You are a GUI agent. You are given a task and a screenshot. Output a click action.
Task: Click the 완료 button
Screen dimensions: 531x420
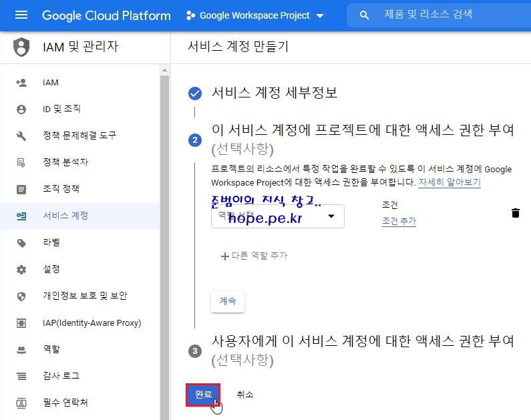click(x=203, y=394)
